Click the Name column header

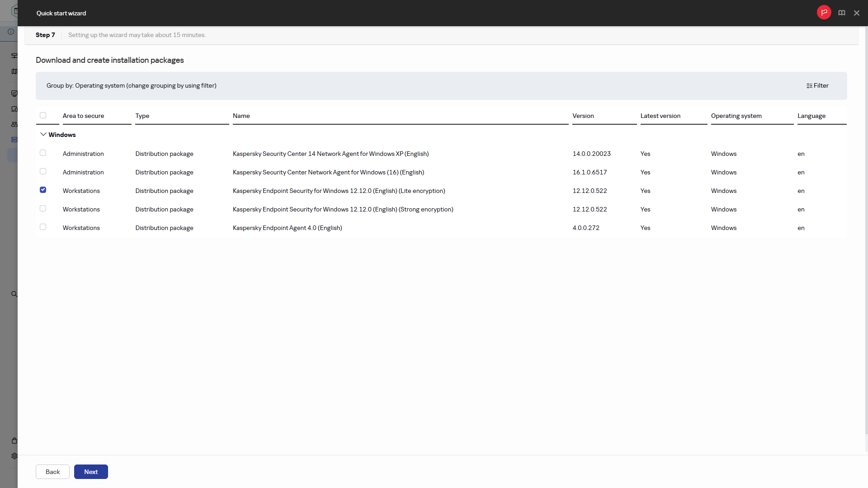coord(241,116)
